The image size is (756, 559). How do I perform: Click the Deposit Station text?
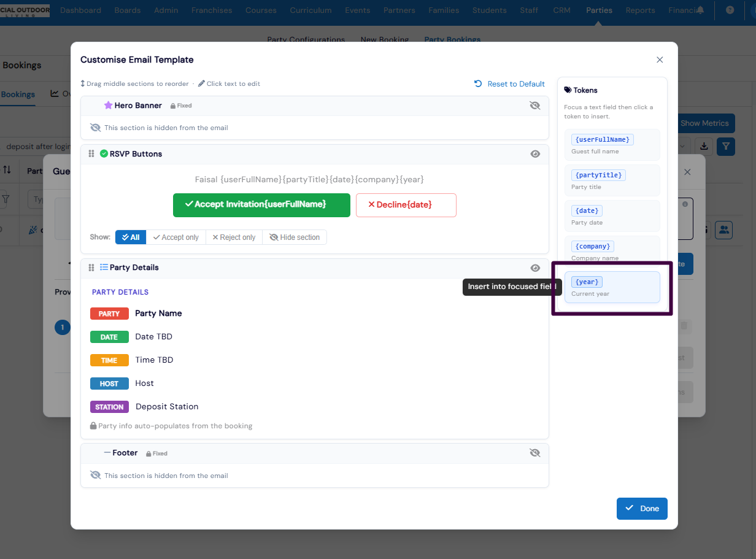tap(167, 406)
